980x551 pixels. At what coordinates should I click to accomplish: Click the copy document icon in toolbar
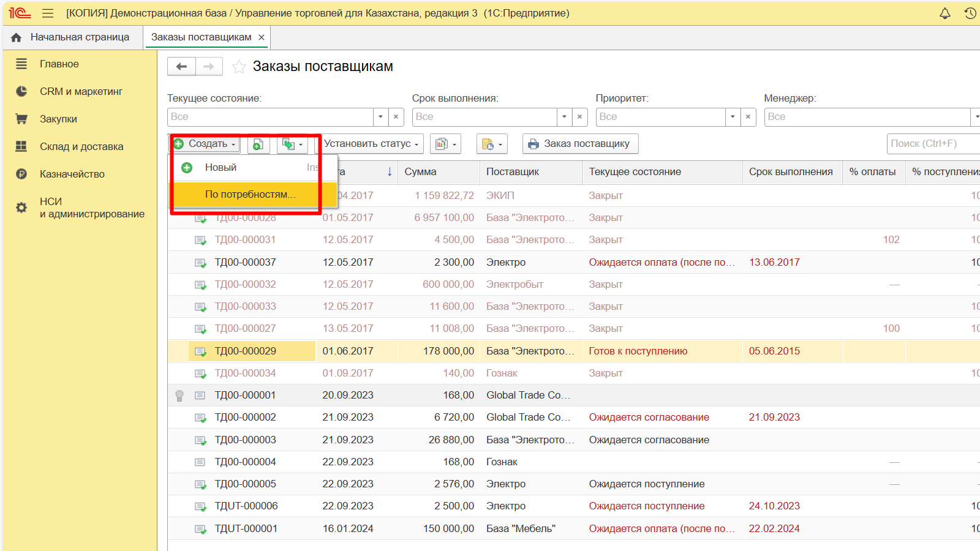258,144
